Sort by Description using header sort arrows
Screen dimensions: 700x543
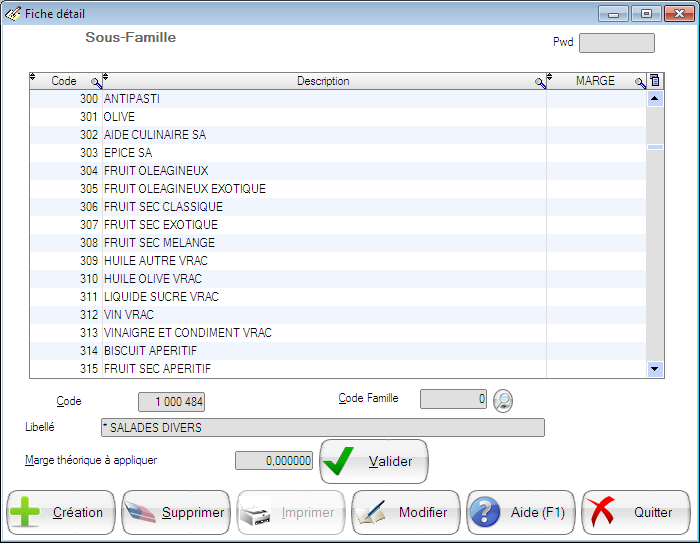point(106,78)
